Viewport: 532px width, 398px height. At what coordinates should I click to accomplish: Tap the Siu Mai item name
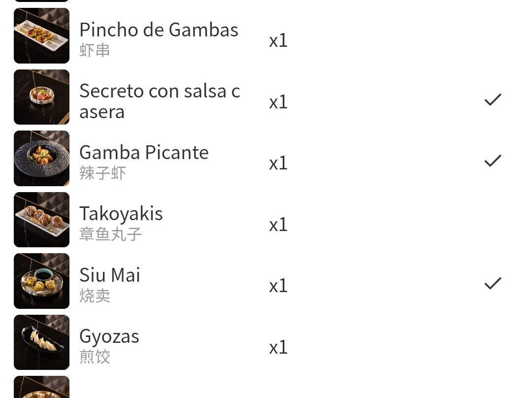(x=110, y=275)
